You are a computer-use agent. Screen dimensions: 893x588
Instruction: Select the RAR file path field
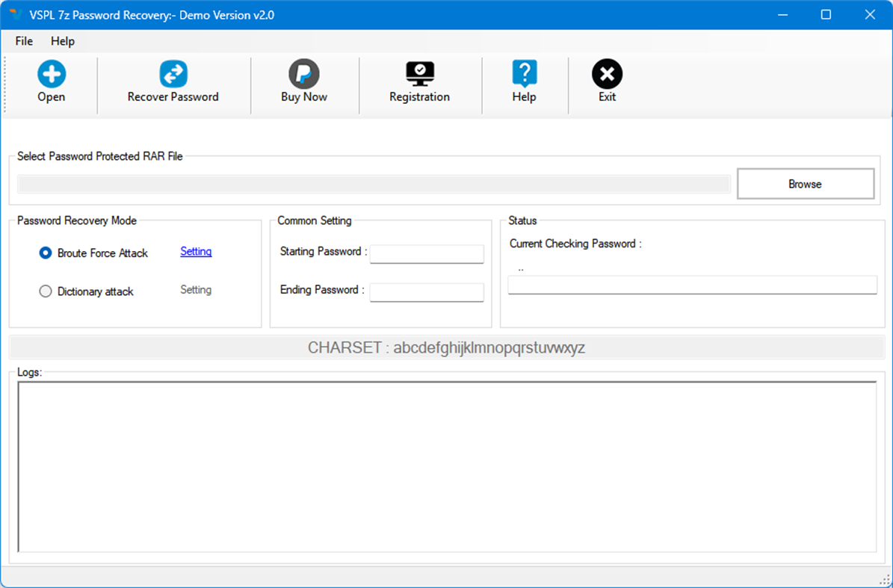coord(372,183)
